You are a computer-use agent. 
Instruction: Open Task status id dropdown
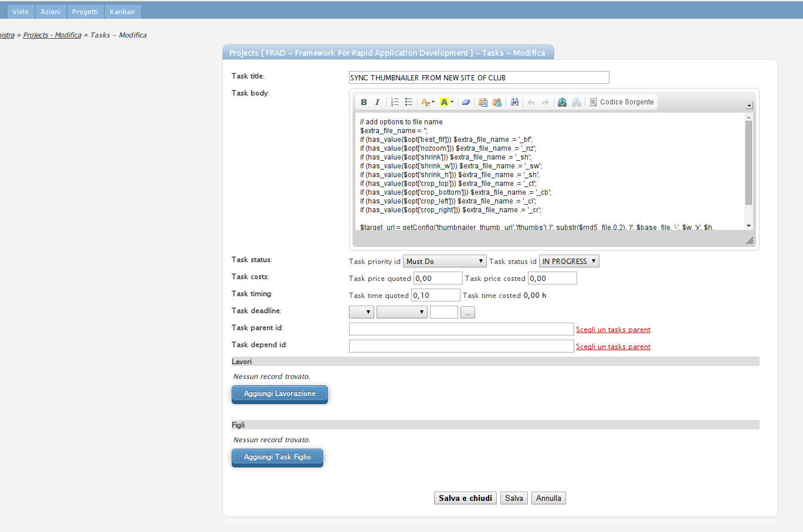pyautogui.click(x=569, y=262)
